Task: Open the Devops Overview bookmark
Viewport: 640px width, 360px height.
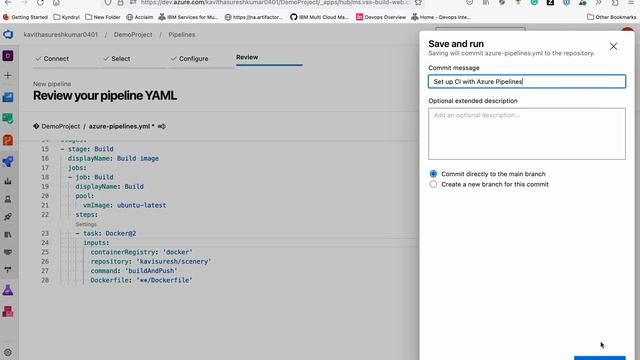Action: [x=381, y=17]
